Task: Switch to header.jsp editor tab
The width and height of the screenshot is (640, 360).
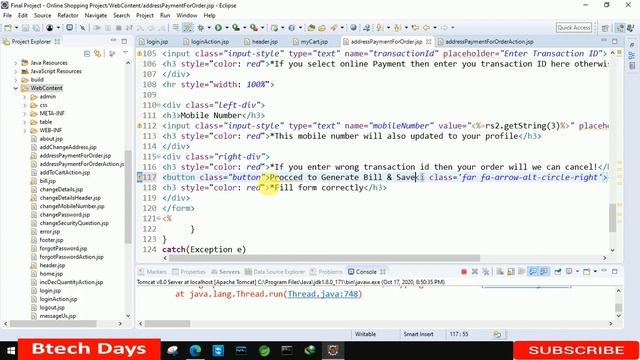Action: tap(262, 42)
